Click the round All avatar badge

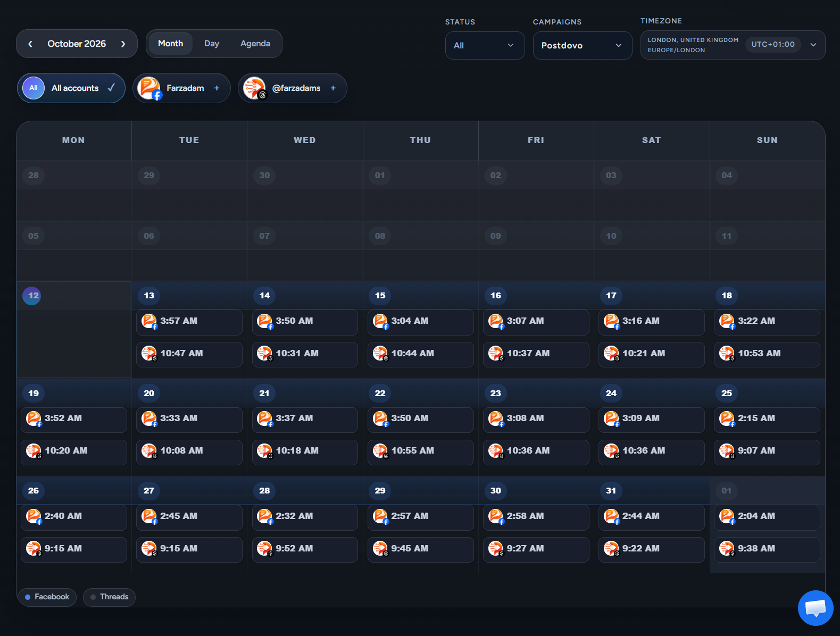tap(34, 88)
